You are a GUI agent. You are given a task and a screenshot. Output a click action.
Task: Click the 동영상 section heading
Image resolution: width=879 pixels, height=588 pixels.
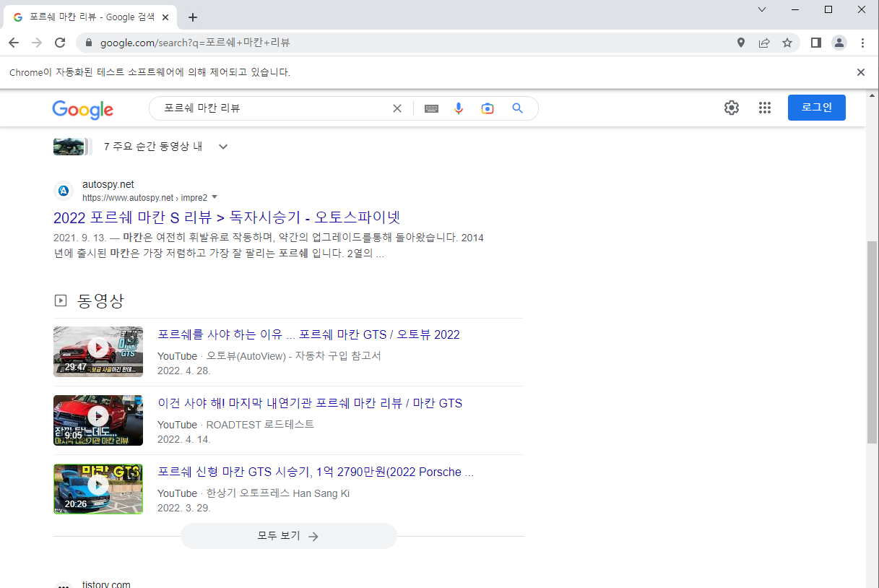pos(101,301)
